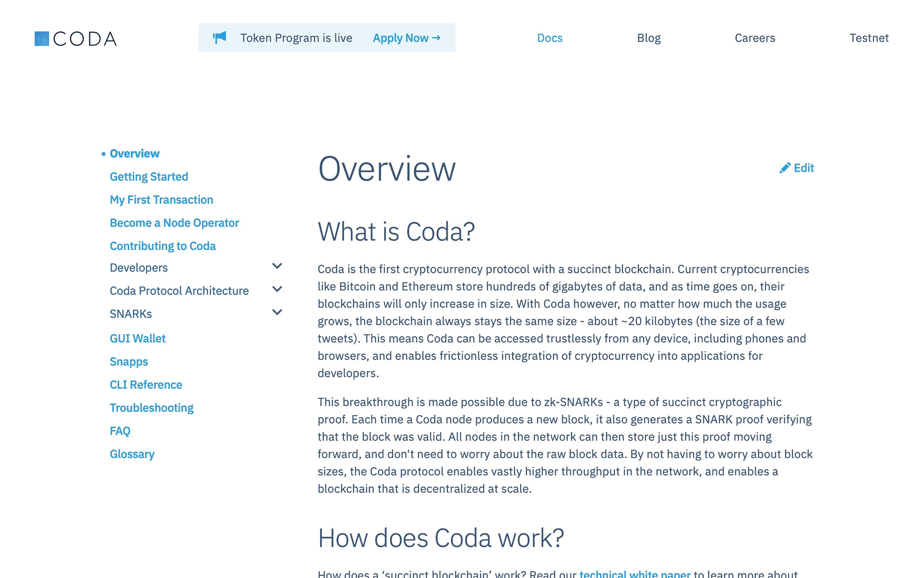Go to Become a Node Operator

[174, 223]
